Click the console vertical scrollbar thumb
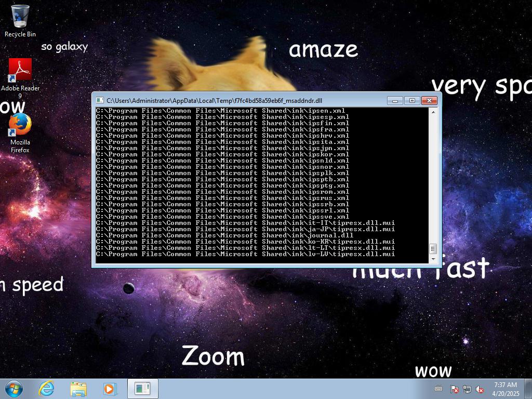Image resolution: width=532 pixels, height=399 pixels. pyautogui.click(x=433, y=249)
